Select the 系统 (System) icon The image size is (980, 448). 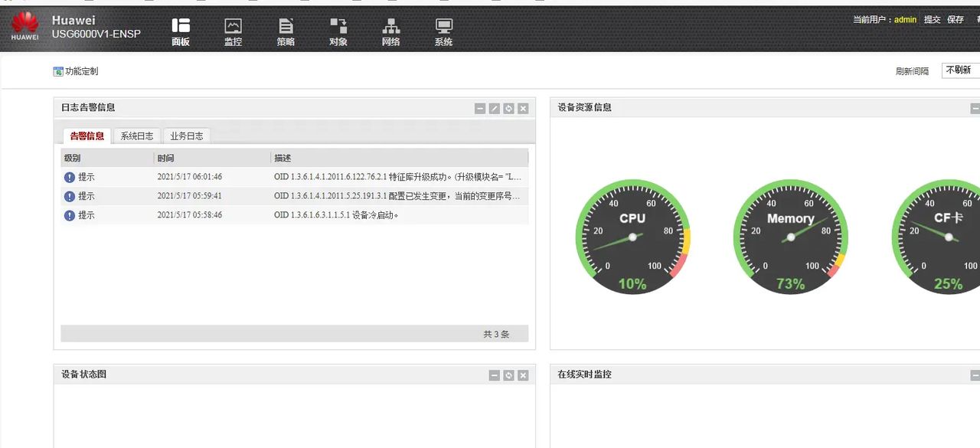point(444,31)
